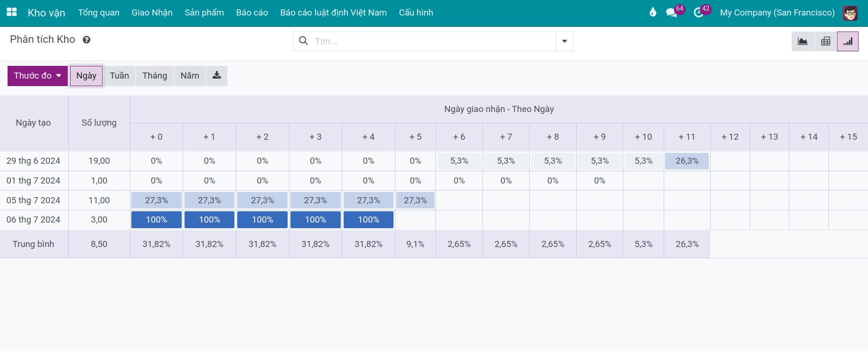868x351 pixels.
Task: Click the 01 thg 7 2024 row label
Action: click(x=33, y=181)
